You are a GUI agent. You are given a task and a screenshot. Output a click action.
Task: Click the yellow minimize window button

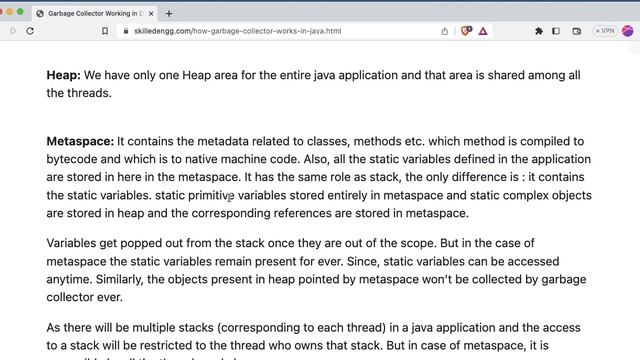tap(10, 12)
